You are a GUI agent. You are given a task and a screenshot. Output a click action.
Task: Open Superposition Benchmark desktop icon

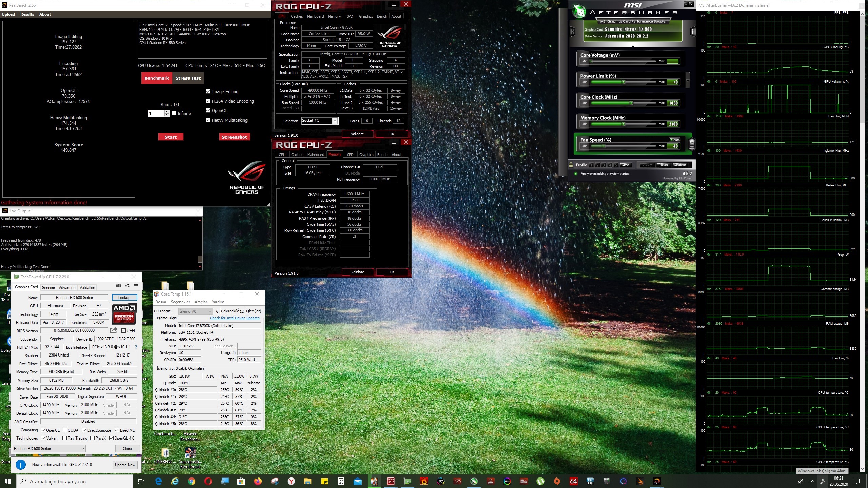(190, 457)
